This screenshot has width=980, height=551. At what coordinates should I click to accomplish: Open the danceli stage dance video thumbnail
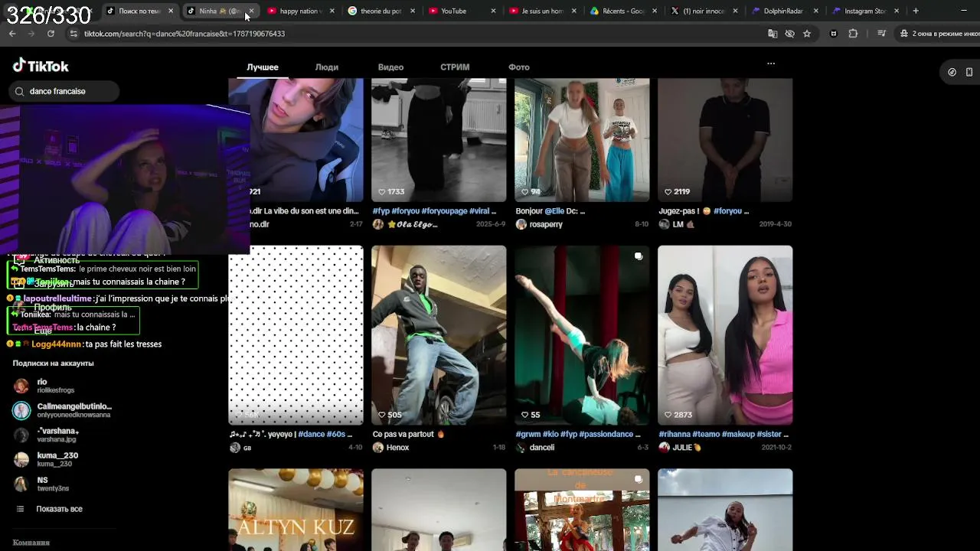click(582, 335)
